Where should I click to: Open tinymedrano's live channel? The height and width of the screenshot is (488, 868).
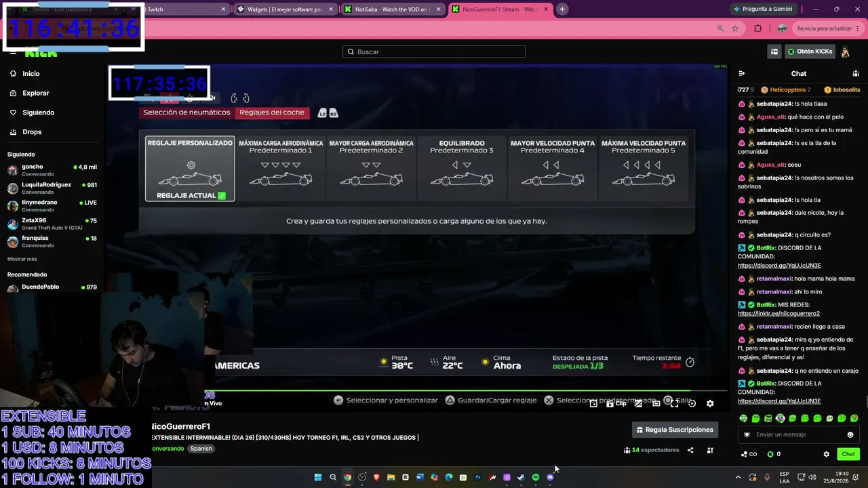[52, 206]
